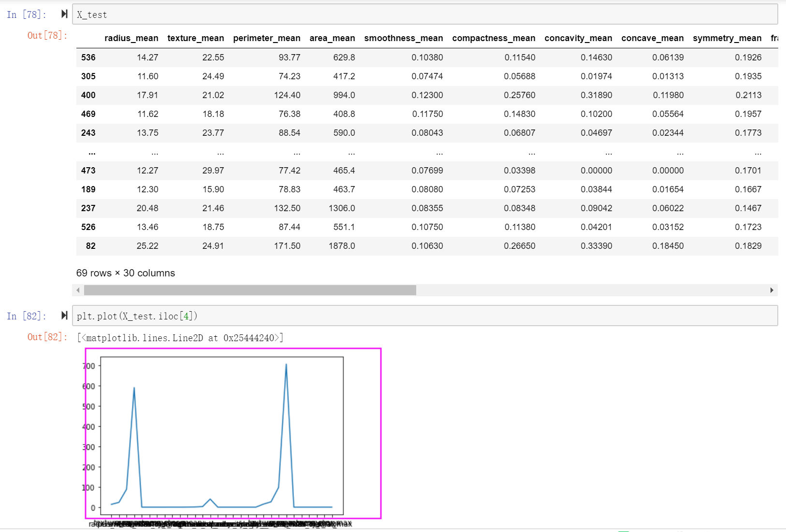
Task: Click the In [78] prompt label
Action: pyautogui.click(x=27, y=14)
